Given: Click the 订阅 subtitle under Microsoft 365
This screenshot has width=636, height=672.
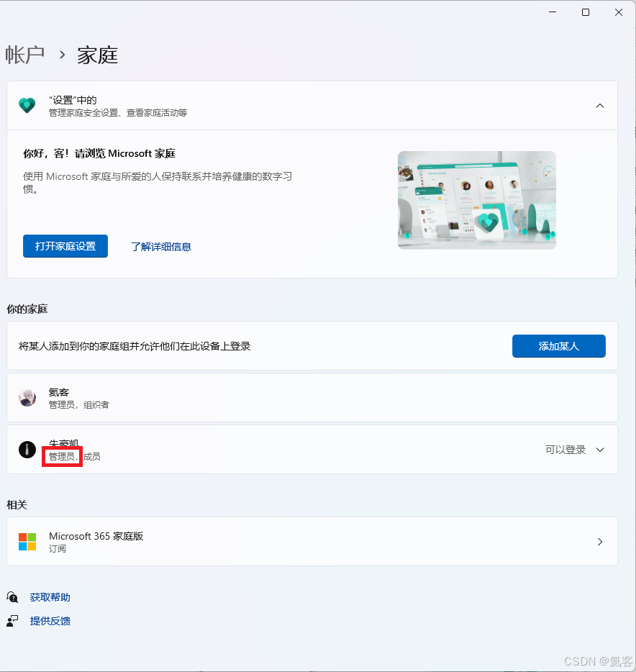Looking at the screenshot, I should 58,548.
